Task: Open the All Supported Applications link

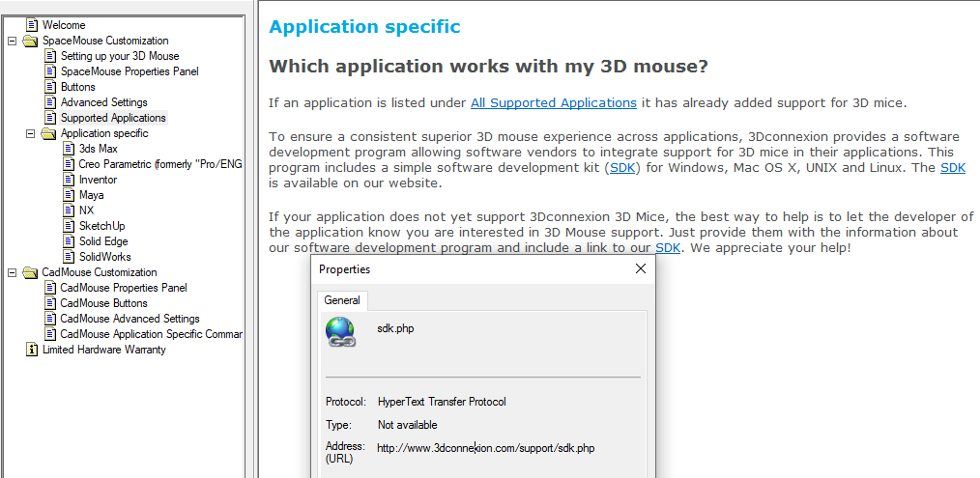Action: point(553,103)
